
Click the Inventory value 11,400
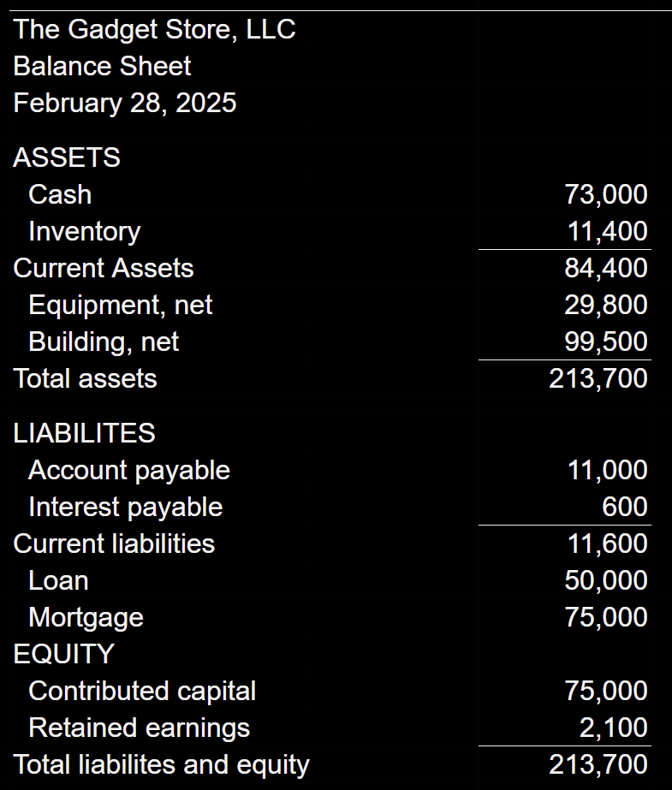click(x=608, y=231)
